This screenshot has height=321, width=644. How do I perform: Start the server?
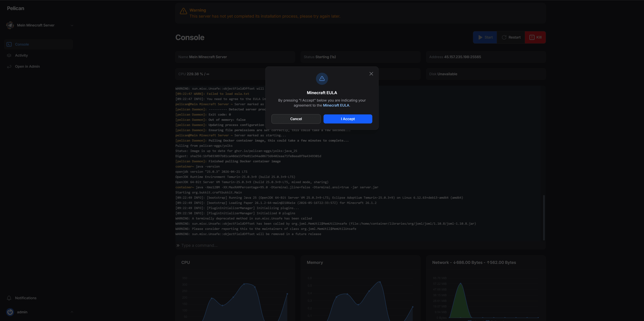[x=485, y=38]
